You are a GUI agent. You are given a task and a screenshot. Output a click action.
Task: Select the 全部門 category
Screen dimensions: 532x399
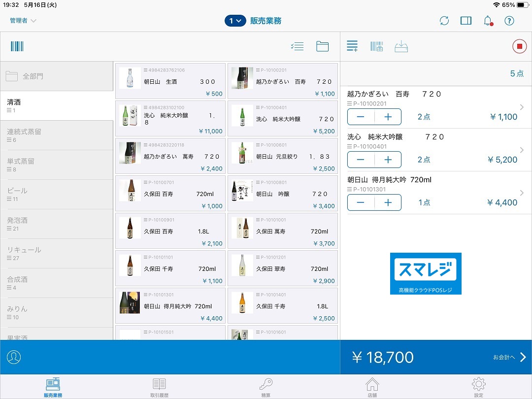(x=57, y=76)
